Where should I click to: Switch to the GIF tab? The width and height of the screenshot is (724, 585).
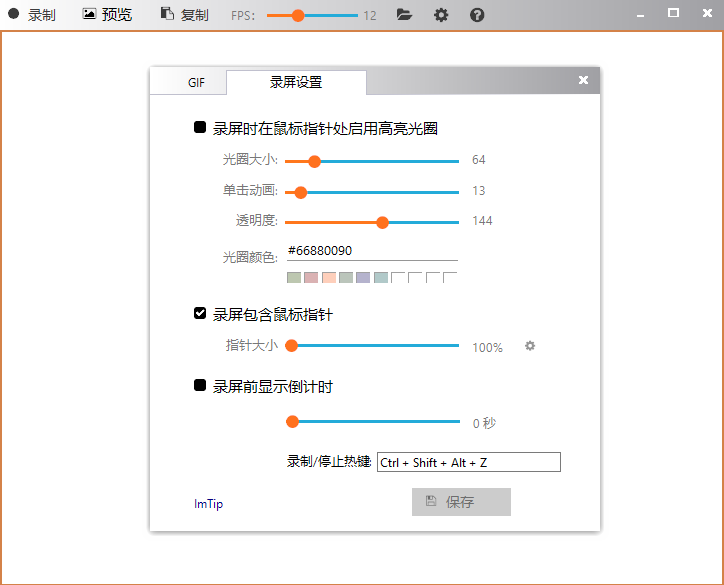[x=196, y=83]
